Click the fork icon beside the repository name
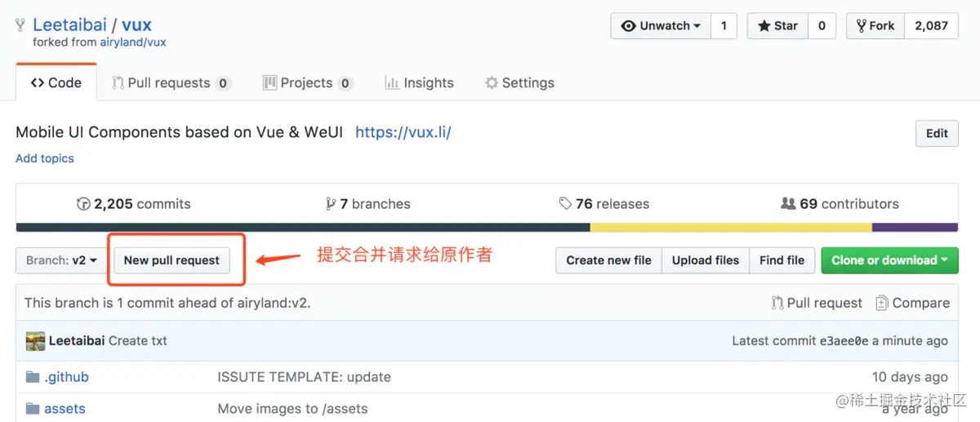 20,25
